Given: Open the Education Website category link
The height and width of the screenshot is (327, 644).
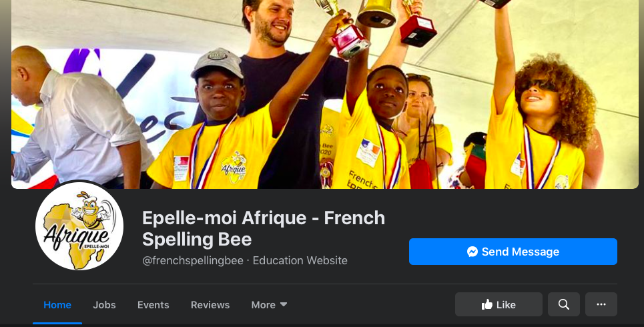Looking at the screenshot, I should [300, 260].
